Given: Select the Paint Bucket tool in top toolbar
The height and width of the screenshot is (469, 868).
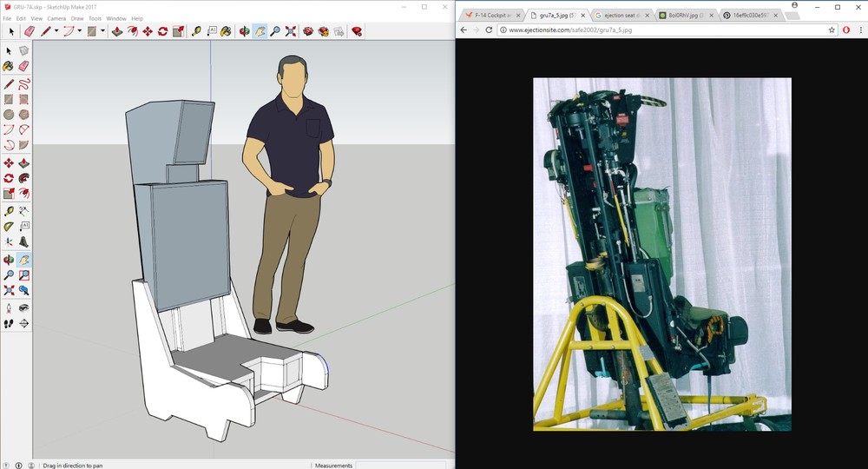Looking at the screenshot, I should (x=226, y=31).
